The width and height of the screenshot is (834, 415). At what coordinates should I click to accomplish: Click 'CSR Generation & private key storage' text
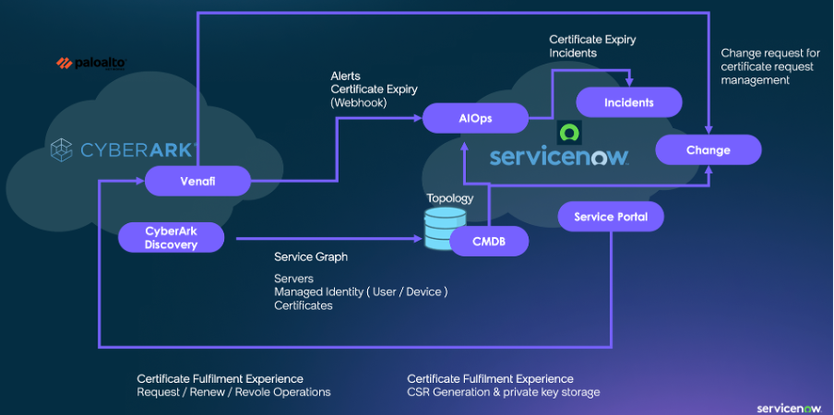pyautogui.click(x=503, y=392)
